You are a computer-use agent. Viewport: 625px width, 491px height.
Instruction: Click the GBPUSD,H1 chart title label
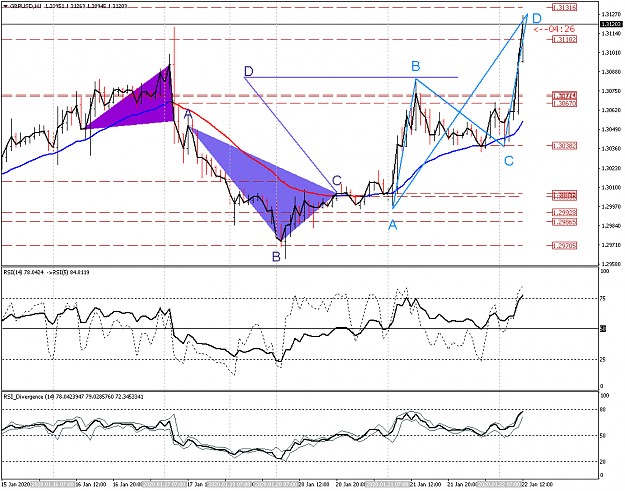[x=25, y=6]
